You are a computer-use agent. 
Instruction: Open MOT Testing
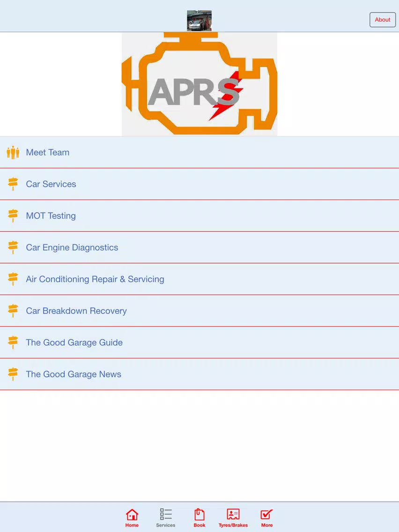(x=199, y=216)
